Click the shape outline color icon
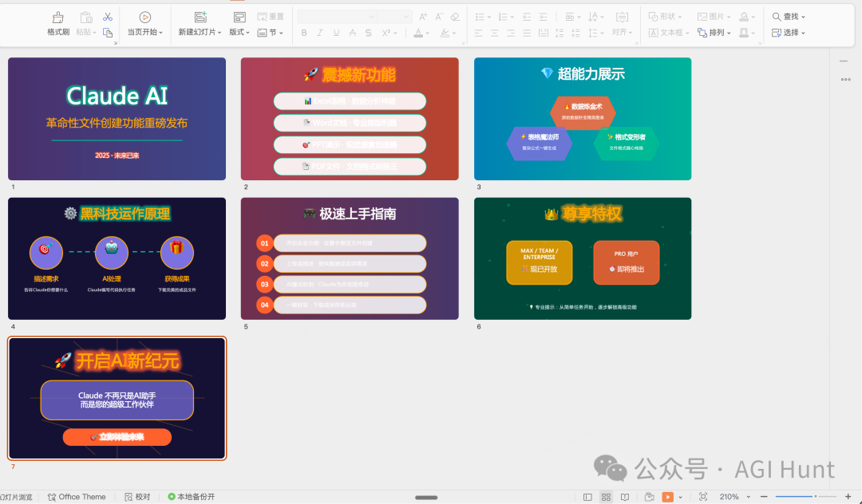862x504 pixels. (x=744, y=33)
